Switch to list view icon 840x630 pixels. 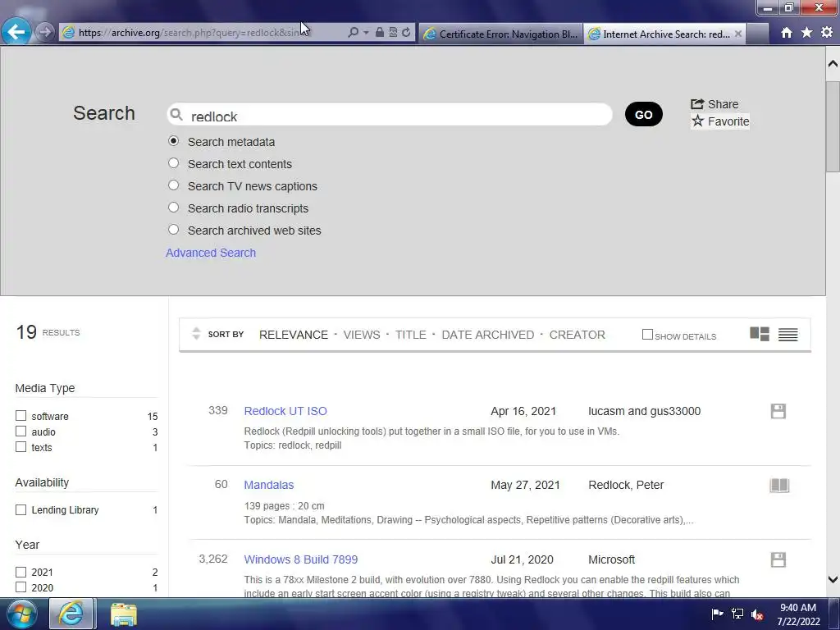click(x=788, y=335)
